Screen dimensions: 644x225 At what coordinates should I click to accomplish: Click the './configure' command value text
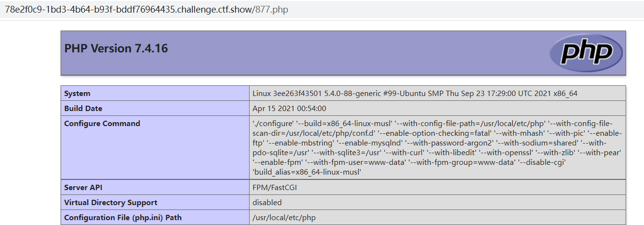[437, 147]
